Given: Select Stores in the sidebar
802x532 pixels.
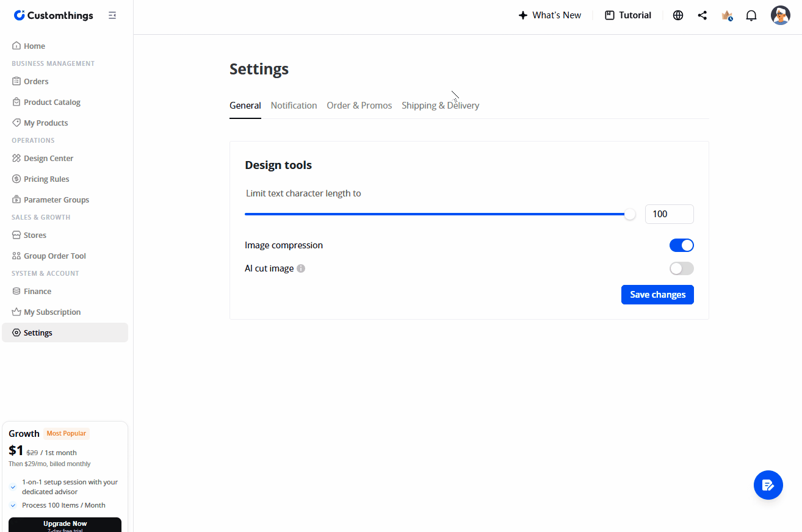Looking at the screenshot, I should point(65,235).
